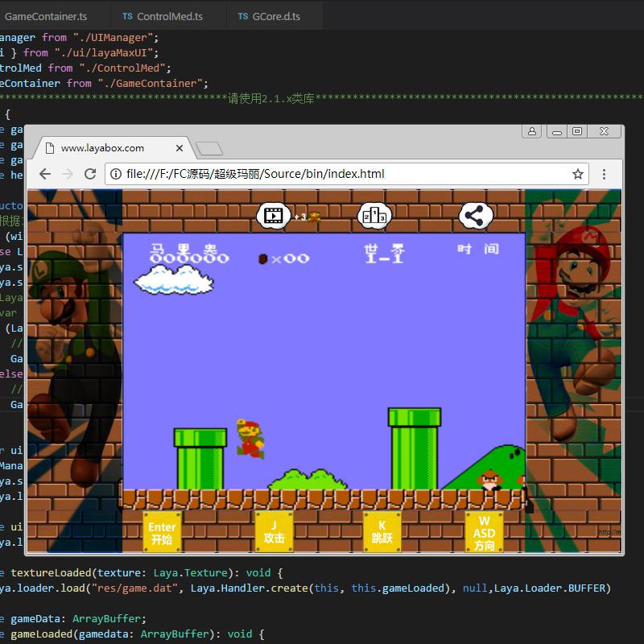644x644 pixels.
Task: Open the Chrome three-dot menu
Action: click(x=604, y=174)
